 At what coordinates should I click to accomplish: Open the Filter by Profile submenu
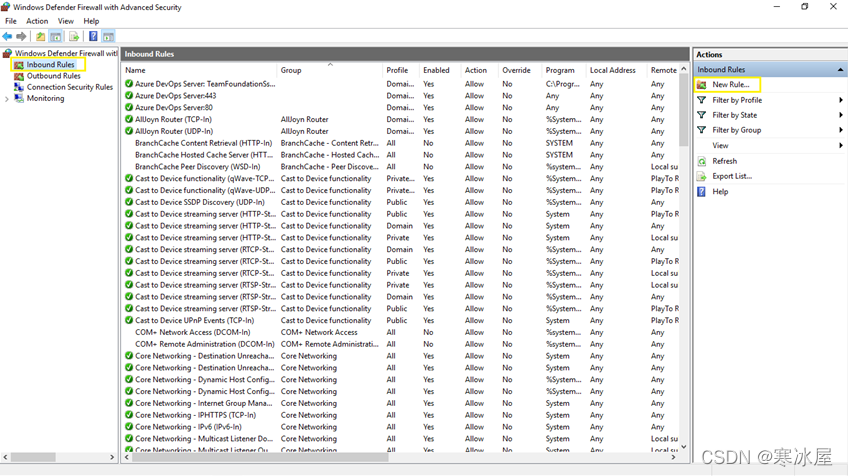pyautogui.click(x=840, y=100)
